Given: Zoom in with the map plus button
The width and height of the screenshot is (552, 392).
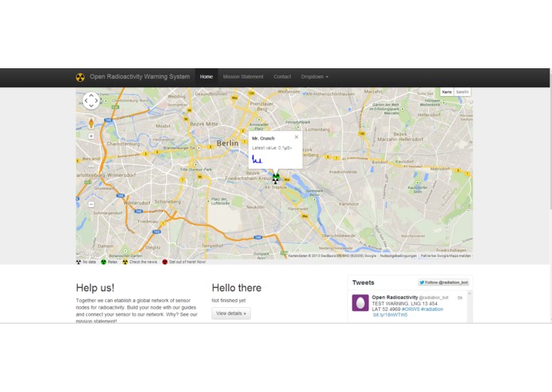Looking at the screenshot, I should (91, 136).
